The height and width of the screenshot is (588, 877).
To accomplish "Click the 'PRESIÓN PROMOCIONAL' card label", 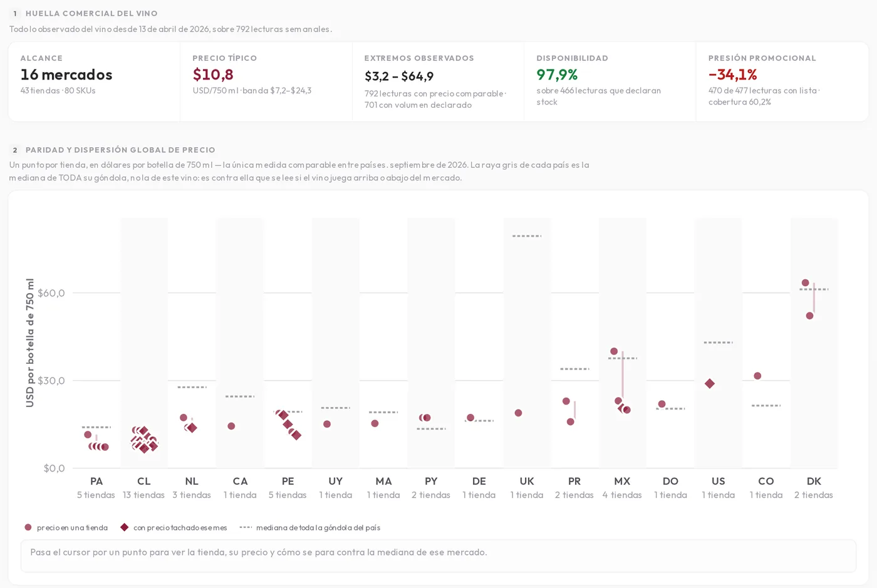I will pyautogui.click(x=762, y=58).
